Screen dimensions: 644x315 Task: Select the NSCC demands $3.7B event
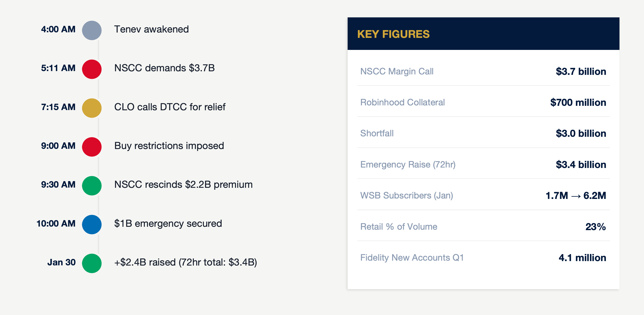(164, 68)
